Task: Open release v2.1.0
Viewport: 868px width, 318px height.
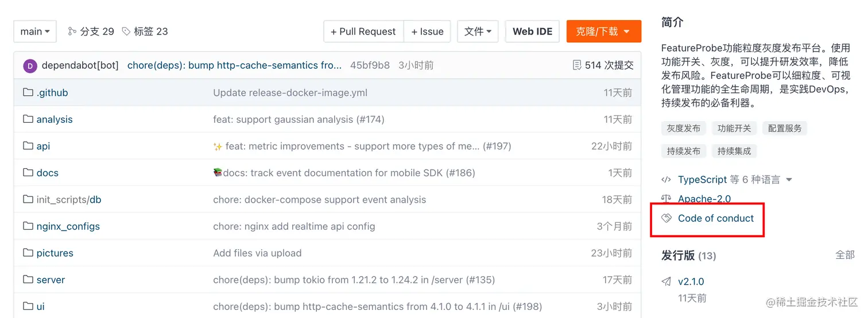Action: pyautogui.click(x=691, y=281)
